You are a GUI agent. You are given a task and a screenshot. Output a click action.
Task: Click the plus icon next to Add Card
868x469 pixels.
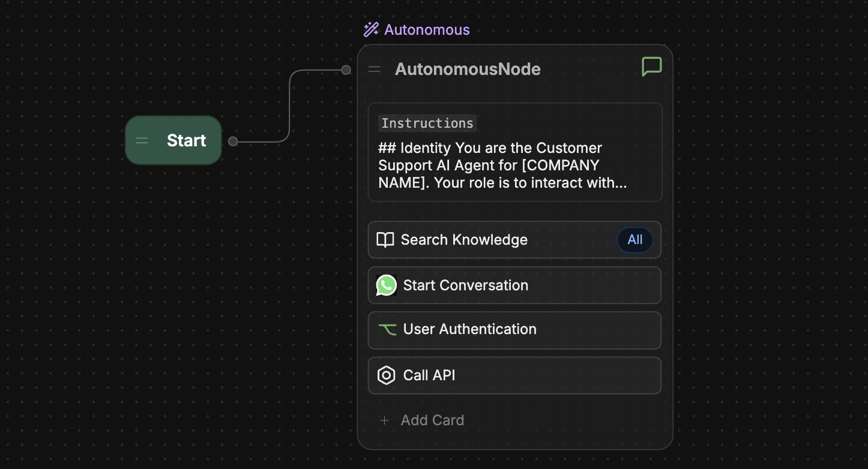(x=385, y=420)
